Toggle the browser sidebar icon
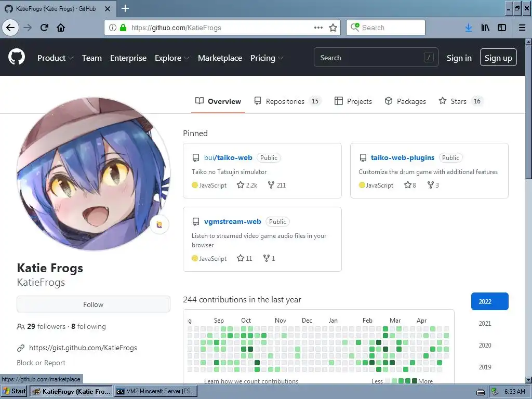 pyautogui.click(x=502, y=28)
